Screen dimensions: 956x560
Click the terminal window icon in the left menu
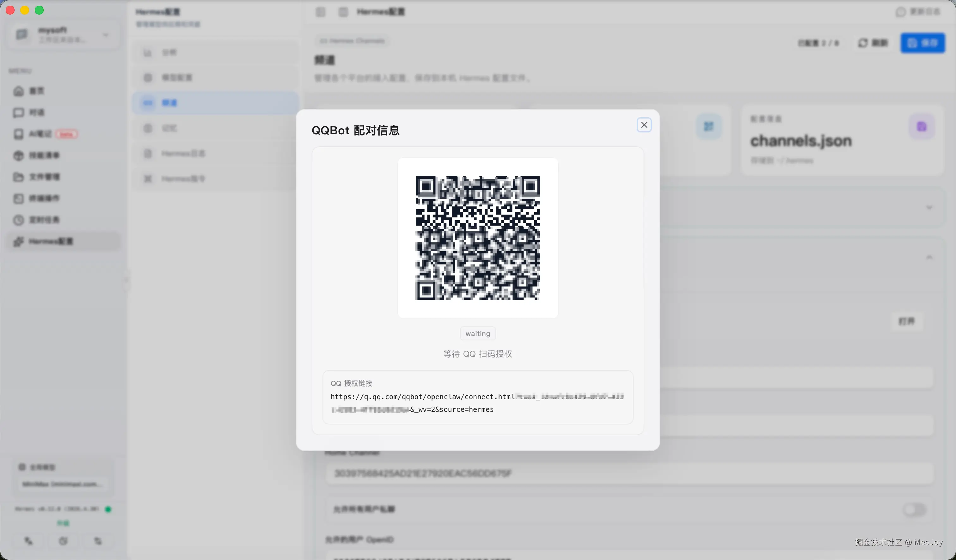19,198
